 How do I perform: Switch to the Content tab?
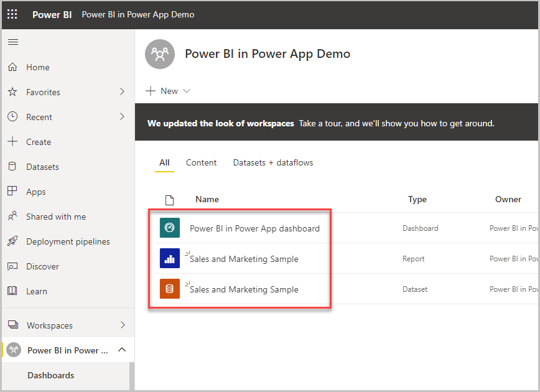pyautogui.click(x=201, y=163)
